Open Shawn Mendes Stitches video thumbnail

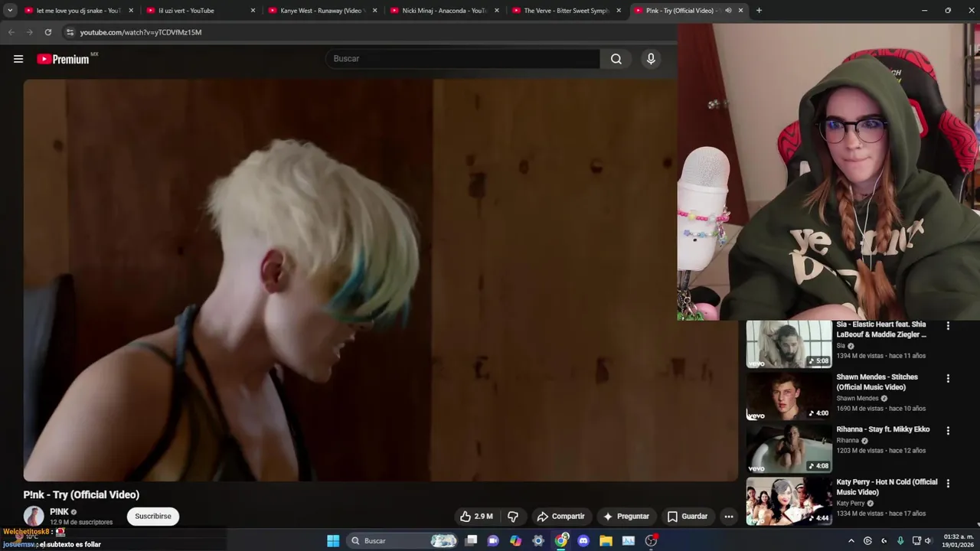click(x=789, y=396)
